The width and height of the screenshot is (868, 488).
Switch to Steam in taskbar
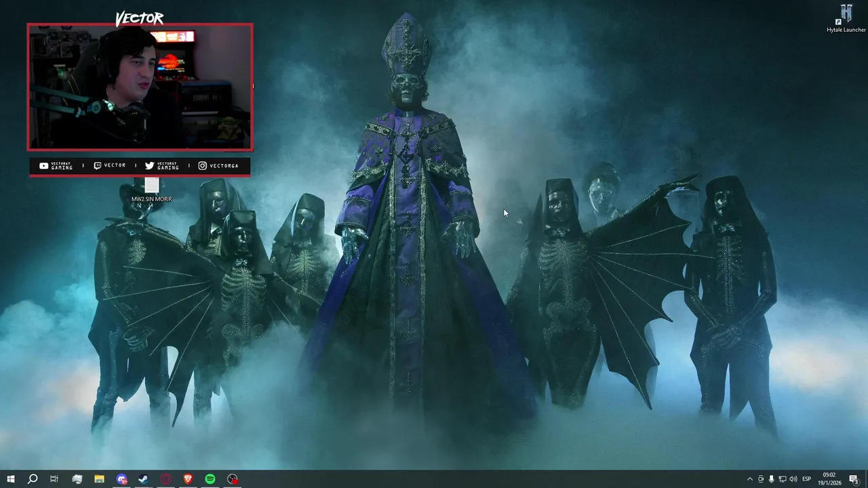point(143,479)
